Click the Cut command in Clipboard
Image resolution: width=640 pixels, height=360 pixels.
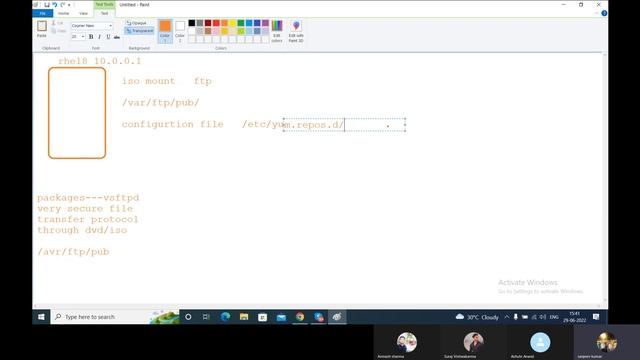pyautogui.click(x=58, y=23)
